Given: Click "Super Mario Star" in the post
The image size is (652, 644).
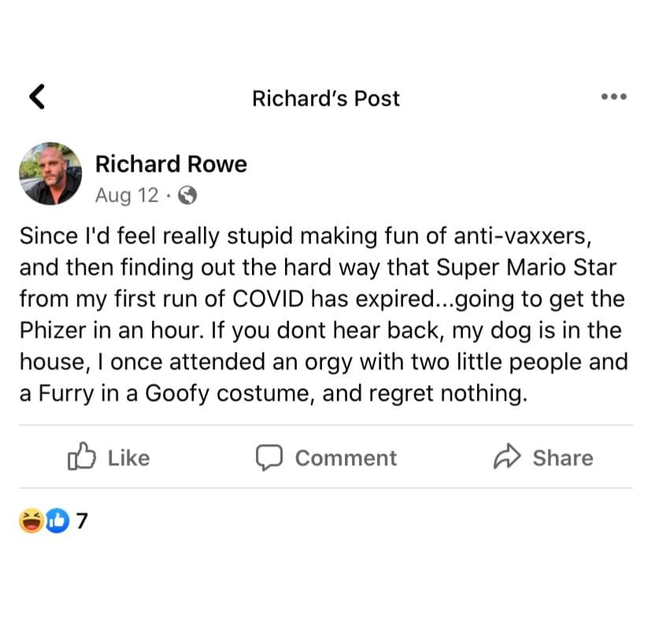Looking at the screenshot, I should [x=526, y=267].
